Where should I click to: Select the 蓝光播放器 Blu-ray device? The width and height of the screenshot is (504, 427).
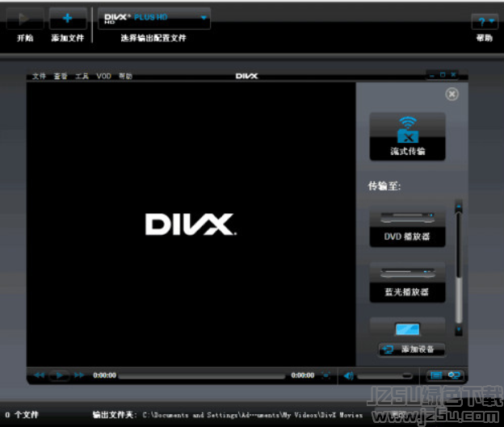click(x=407, y=283)
